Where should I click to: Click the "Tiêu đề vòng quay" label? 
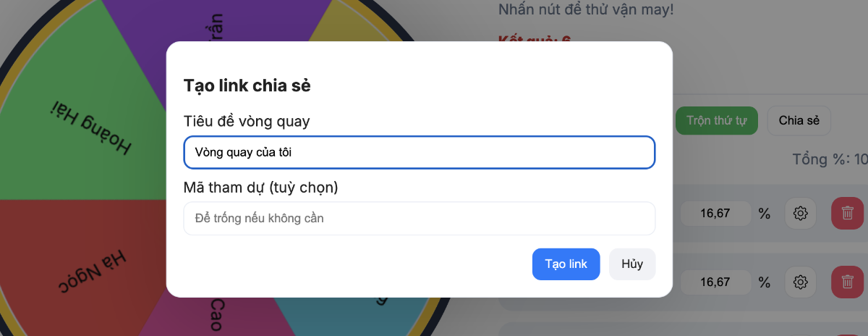(x=247, y=121)
